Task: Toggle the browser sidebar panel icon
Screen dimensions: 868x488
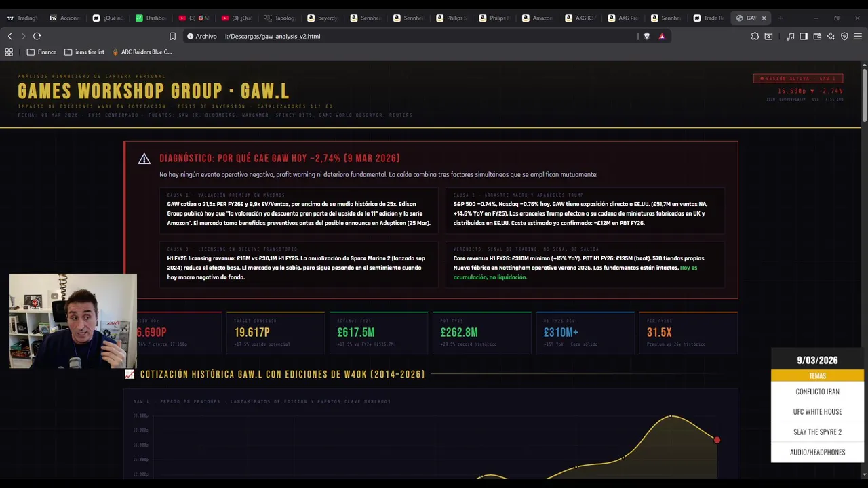Action: click(804, 36)
